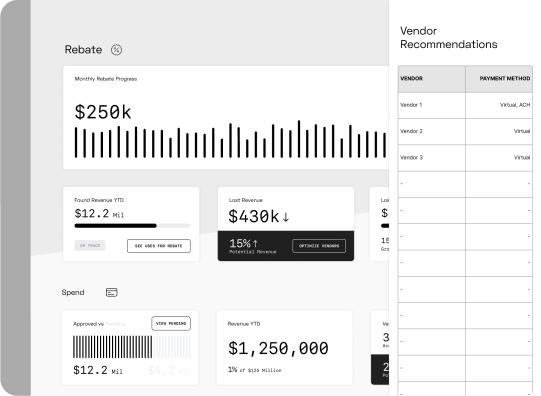Select the Vendor 3 row
The height and width of the screenshot is (396, 541).
click(465, 158)
